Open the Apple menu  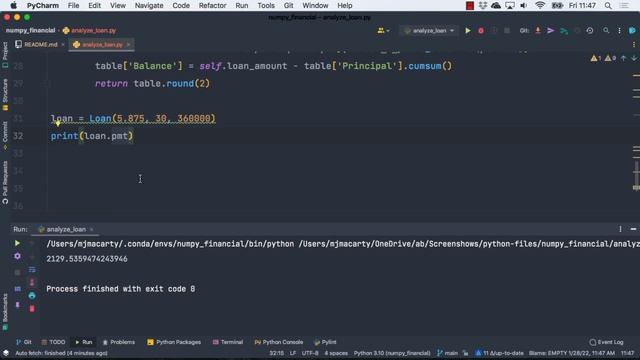click(x=13, y=6)
